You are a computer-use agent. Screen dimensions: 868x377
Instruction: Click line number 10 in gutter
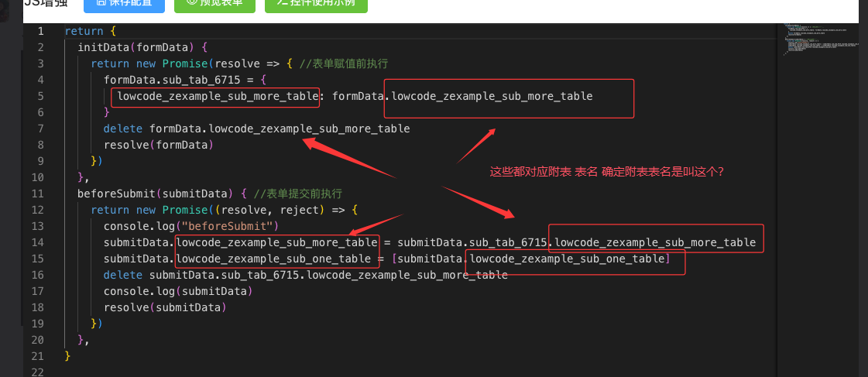pos(36,177)
